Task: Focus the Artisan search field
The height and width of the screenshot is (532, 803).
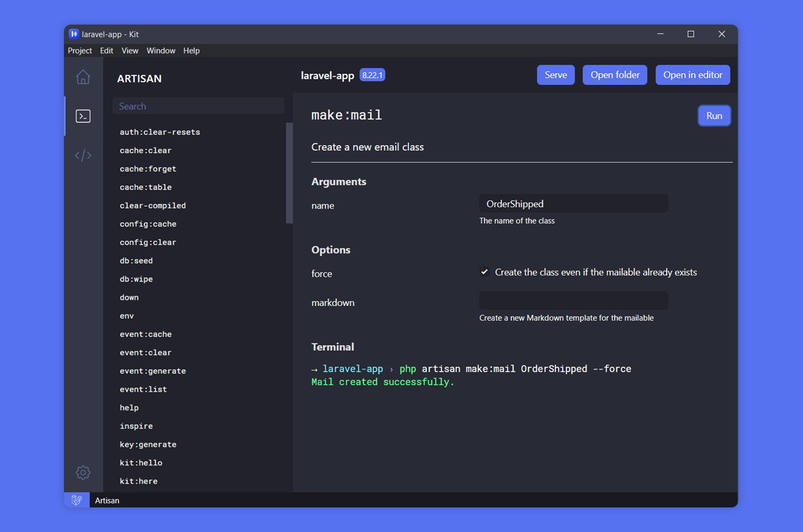Action: [198, 106]
